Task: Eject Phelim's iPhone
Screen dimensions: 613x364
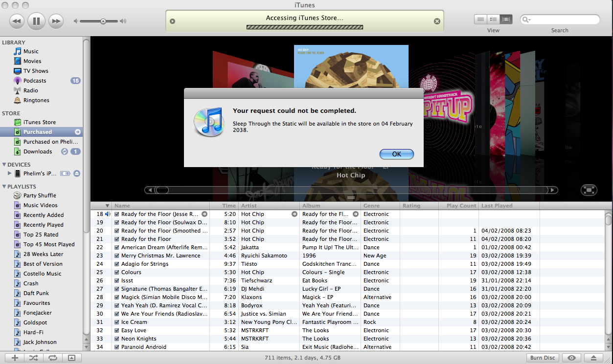Action: [x=77, y=173]
